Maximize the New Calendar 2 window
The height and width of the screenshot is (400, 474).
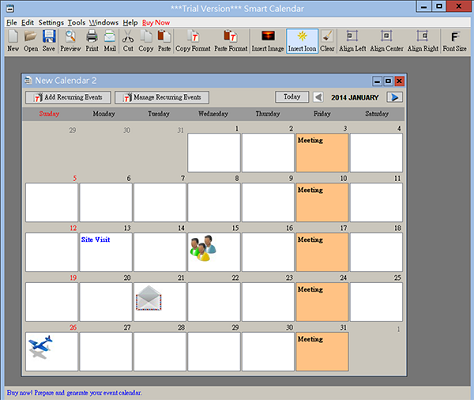click(388, 81)
